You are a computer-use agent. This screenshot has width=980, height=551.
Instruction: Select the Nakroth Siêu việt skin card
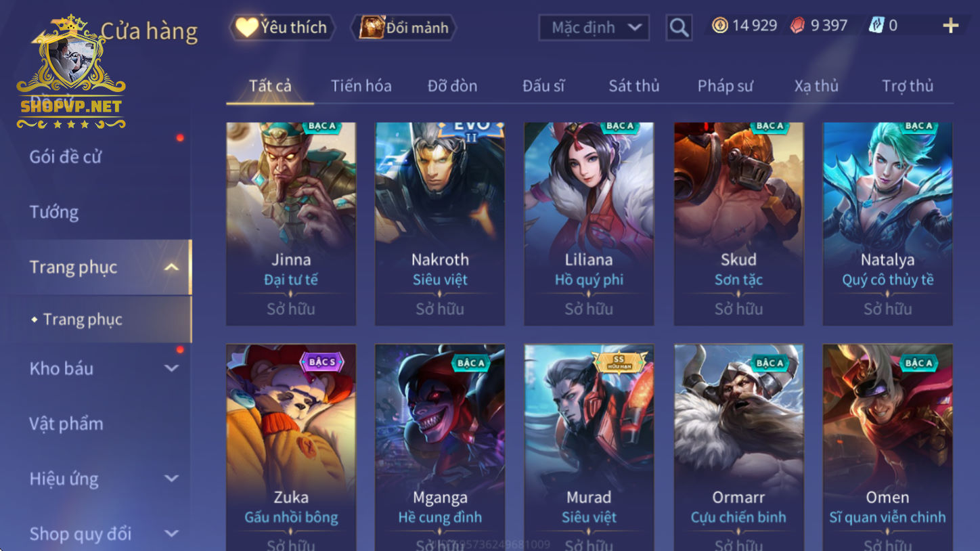click(440, 224)
